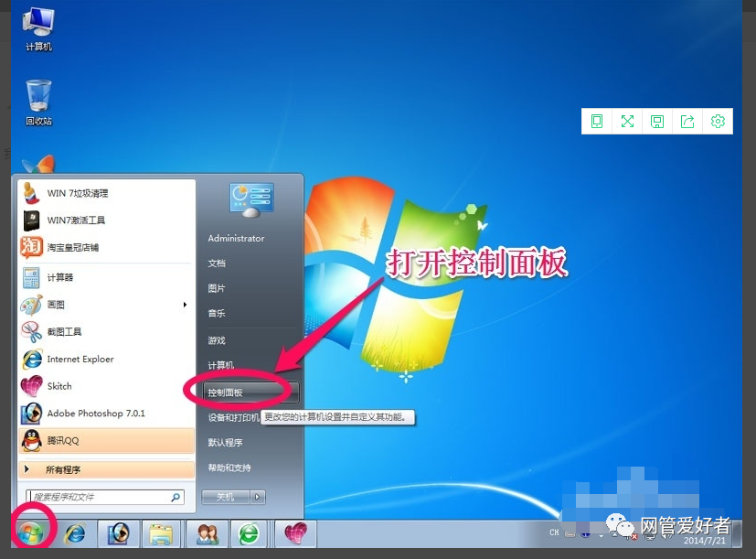This screenshot has width=756, height=559.
Task: Open Skitch from start menu
Action: point(106,386)
